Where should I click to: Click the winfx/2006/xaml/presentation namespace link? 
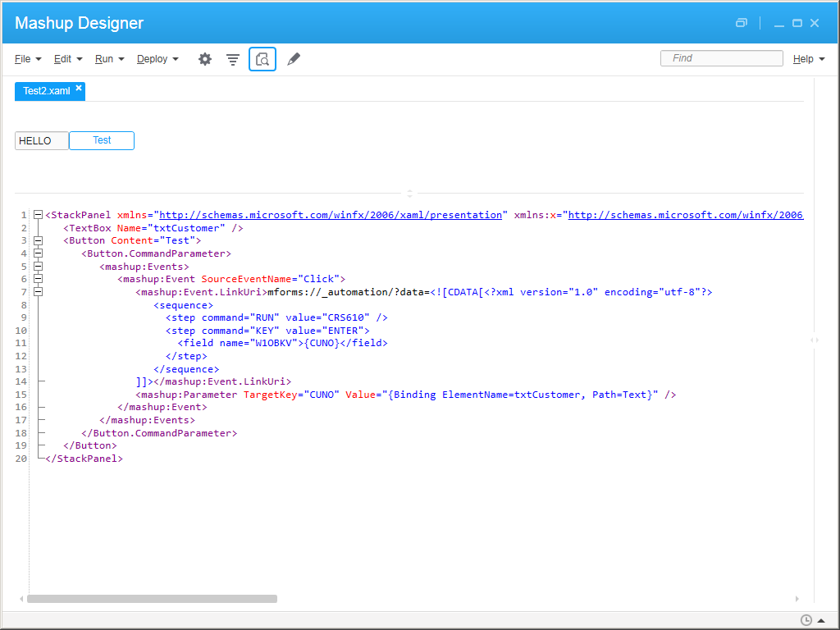tap(330, 215)
